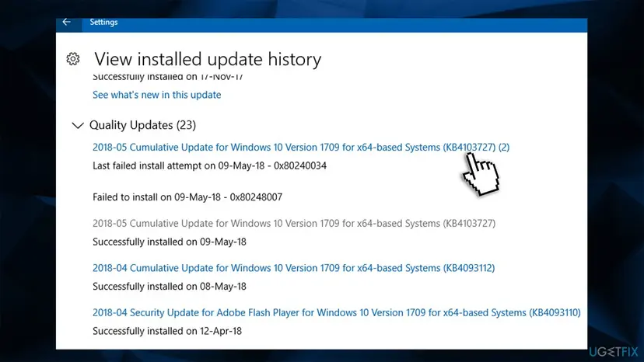The width and height of the screenshot is (644, 362).
Task: Open KB4103727 (2) cumulative update link
Action: pos(301,148)
